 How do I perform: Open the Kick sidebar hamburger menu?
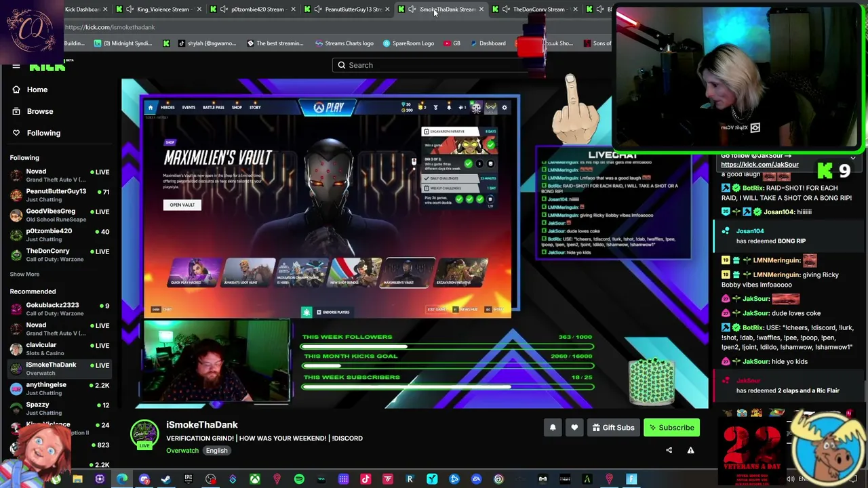point(16,66)
